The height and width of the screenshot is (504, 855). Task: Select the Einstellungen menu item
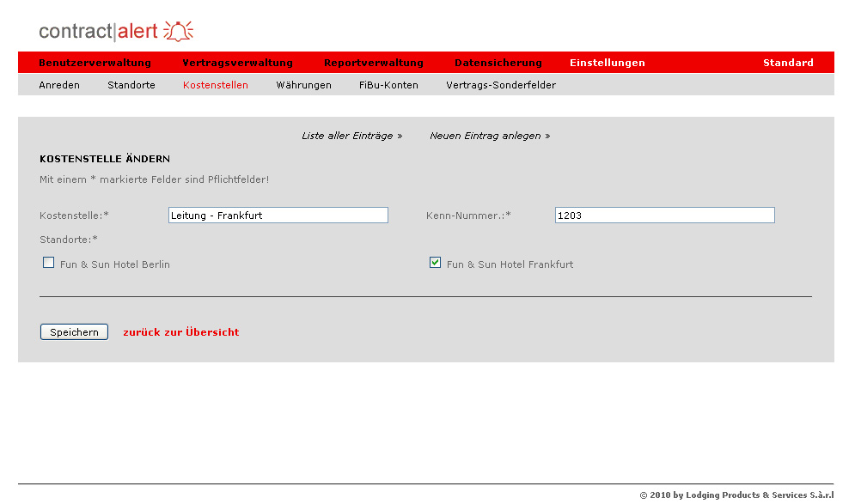607,63
